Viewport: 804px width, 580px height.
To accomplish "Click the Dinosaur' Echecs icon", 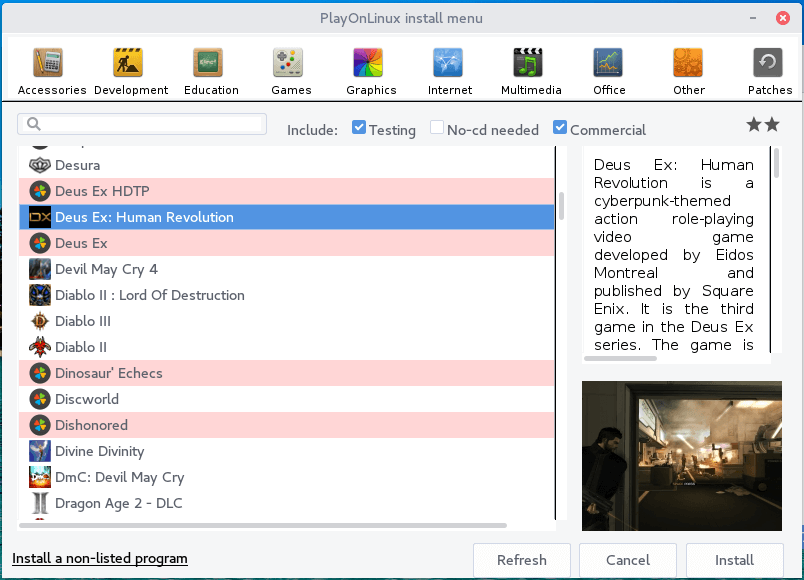I will 40,373.
